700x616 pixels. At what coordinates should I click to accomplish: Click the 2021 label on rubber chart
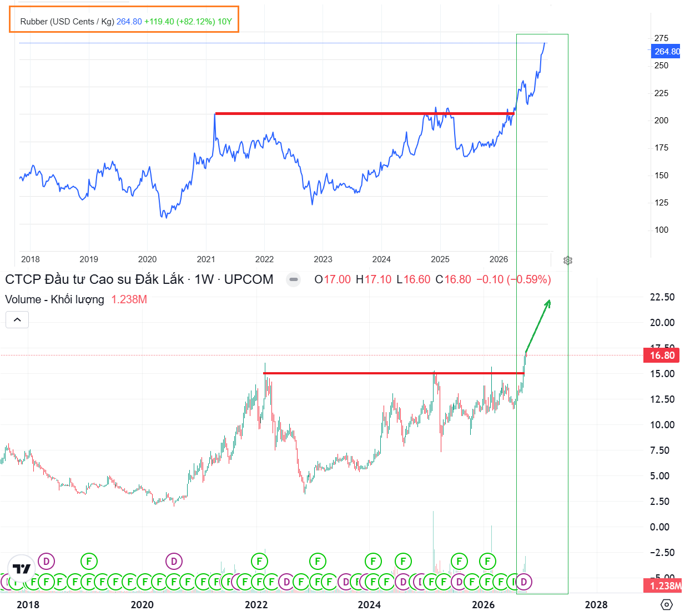click(x=206, y=259)
